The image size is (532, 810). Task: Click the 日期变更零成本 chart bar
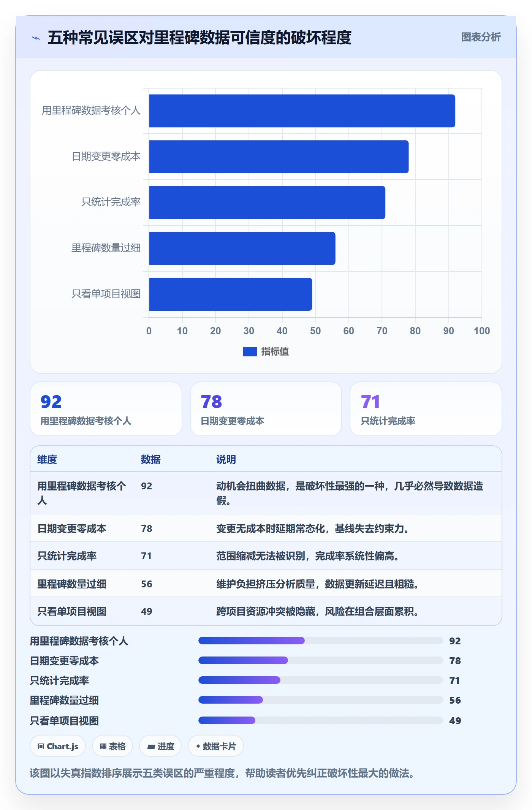click(279, 157)
